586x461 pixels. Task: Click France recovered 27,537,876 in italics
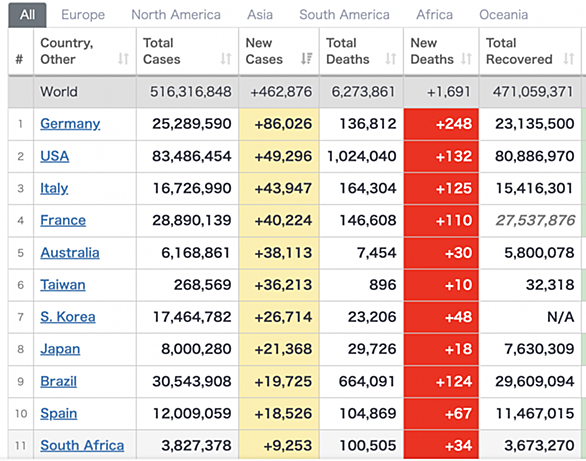click(x=535, y=220)
